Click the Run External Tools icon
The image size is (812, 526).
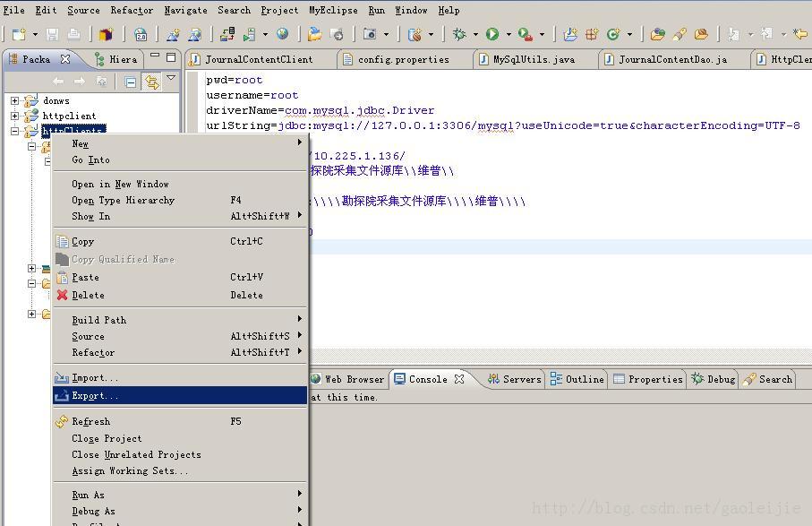526,34
